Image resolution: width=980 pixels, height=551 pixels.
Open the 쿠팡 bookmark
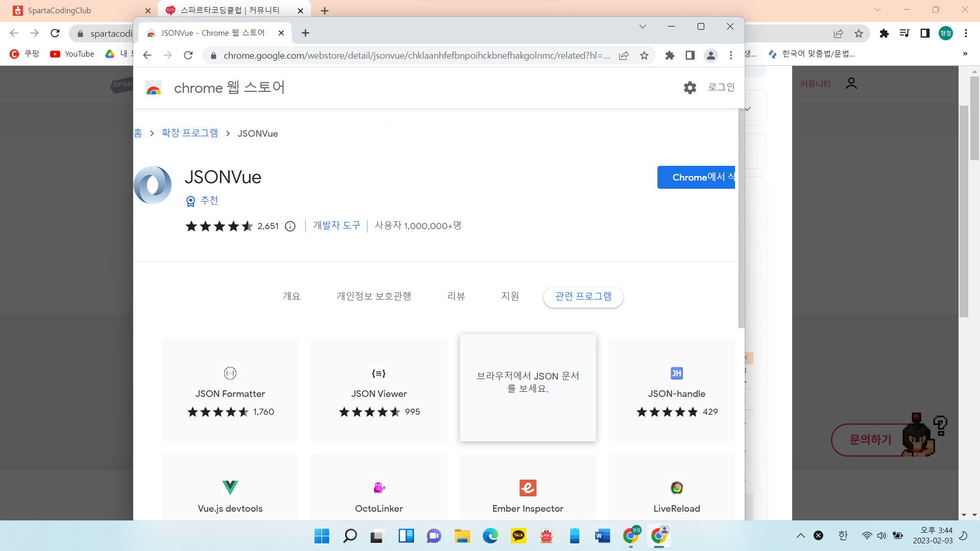[24, 54]
